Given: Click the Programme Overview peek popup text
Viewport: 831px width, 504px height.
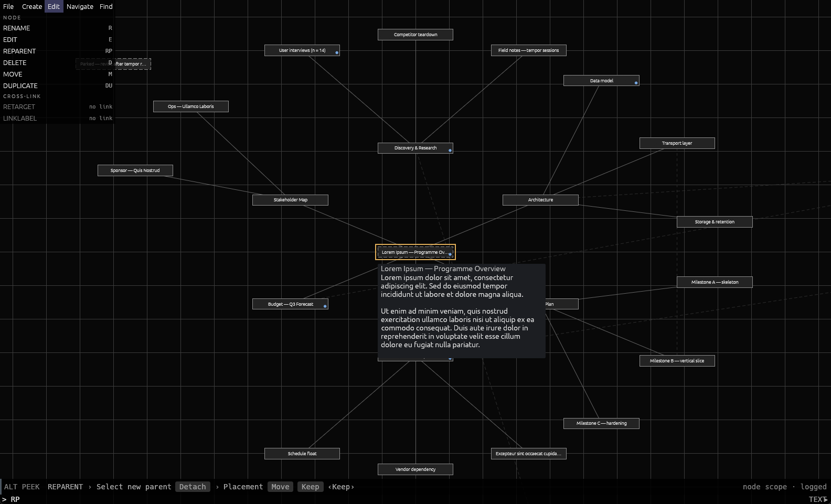Looking at the screenshot, I should 462,311.
